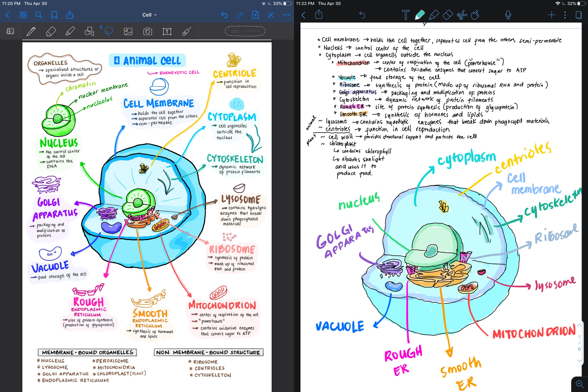The image size is (588, 392).
Task: Select the GoodNotes eraser tool
Action: (51, 31)
